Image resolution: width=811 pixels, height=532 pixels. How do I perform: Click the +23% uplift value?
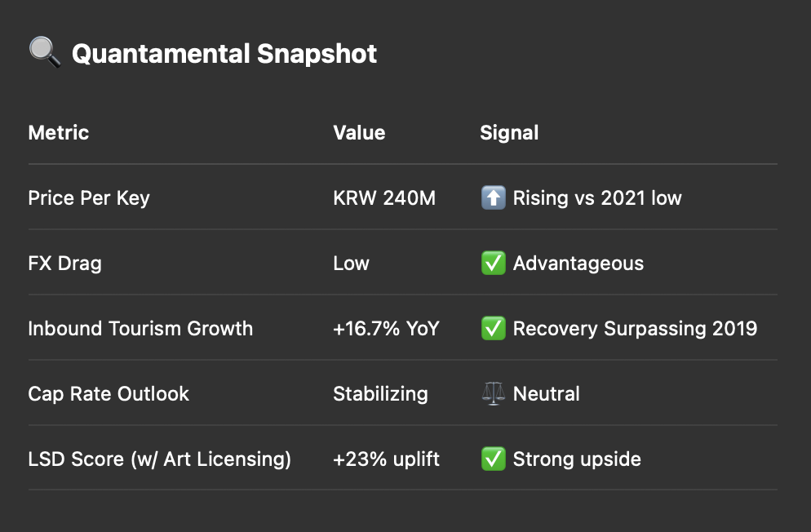coord(387,459)
